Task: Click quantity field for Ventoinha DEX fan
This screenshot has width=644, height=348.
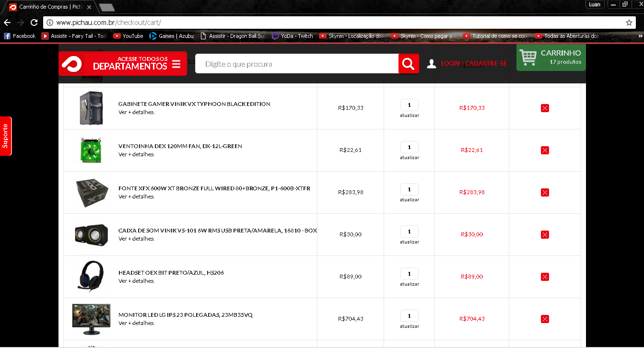Action: 410,147
